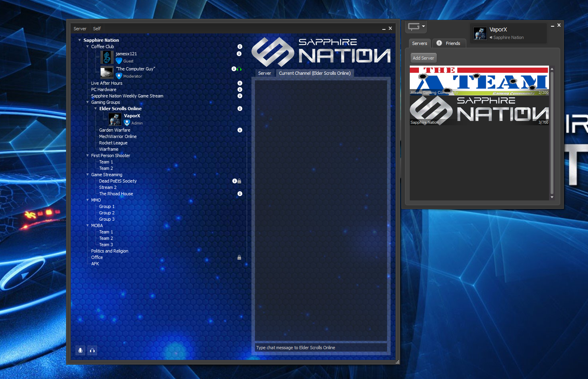Click VaporX profile avatar in servers window
This screenshot has height=379, width=588.
(480, 33)
